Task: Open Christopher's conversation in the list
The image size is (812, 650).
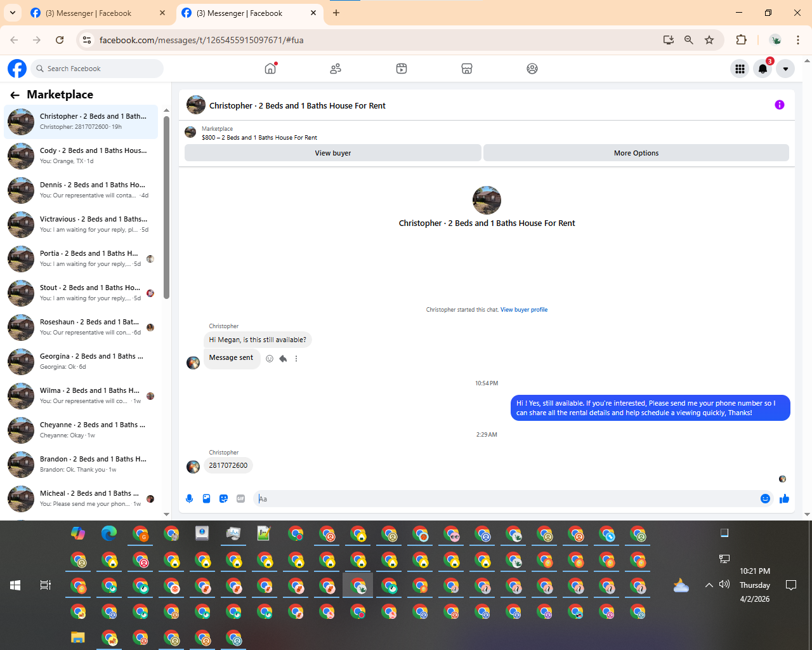Action: pyautogui.click(x=81, y=122)
